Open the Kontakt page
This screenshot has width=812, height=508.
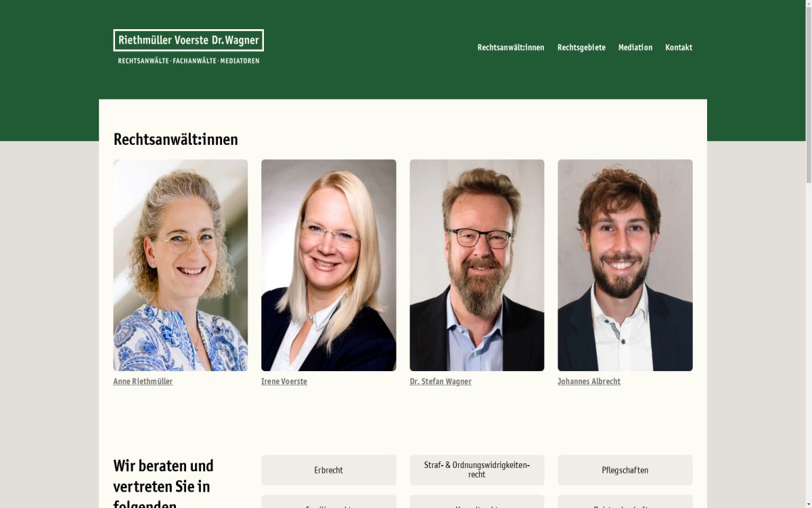pos(679,47)
